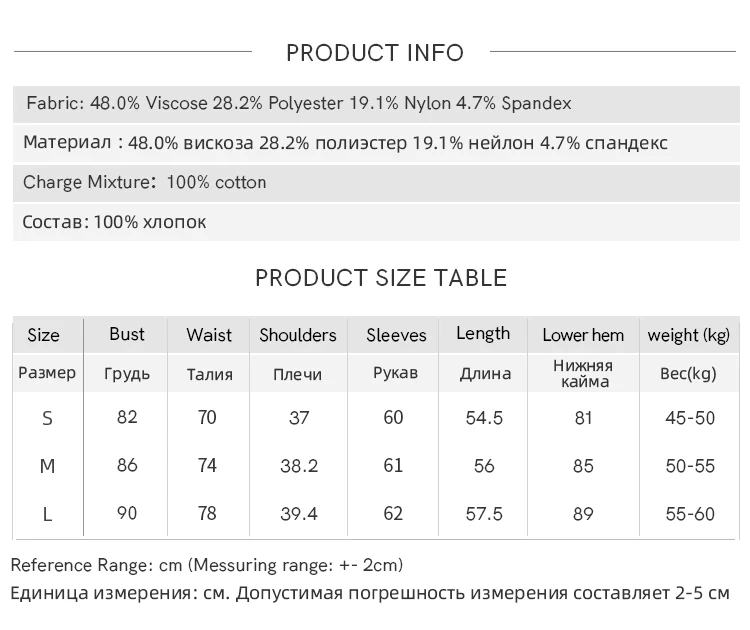Click the weight (kg) column header
This screenshot has width=750, height=630.
point(689,335)
